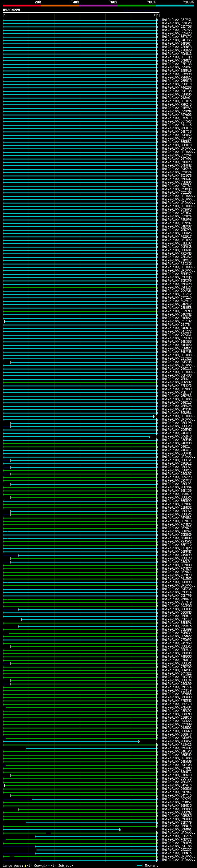This screenshot has height=868, width=197.
Task: Click the AV394225 query sequence name
Action: click(11, 10)
